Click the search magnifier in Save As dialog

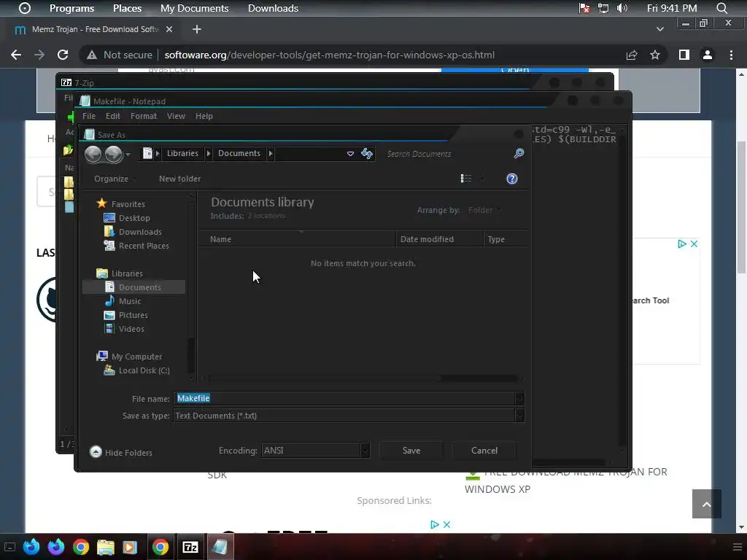click(x=519, y=153)
